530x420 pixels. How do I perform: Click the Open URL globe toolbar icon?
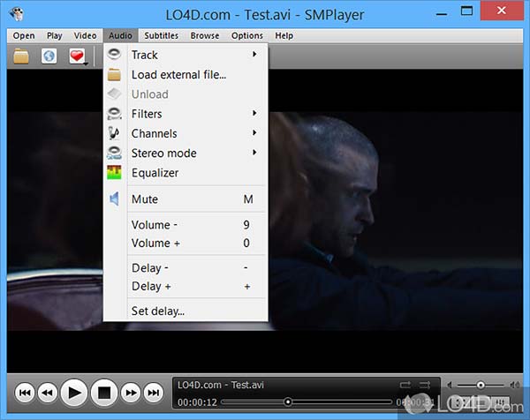click(49, 56)
